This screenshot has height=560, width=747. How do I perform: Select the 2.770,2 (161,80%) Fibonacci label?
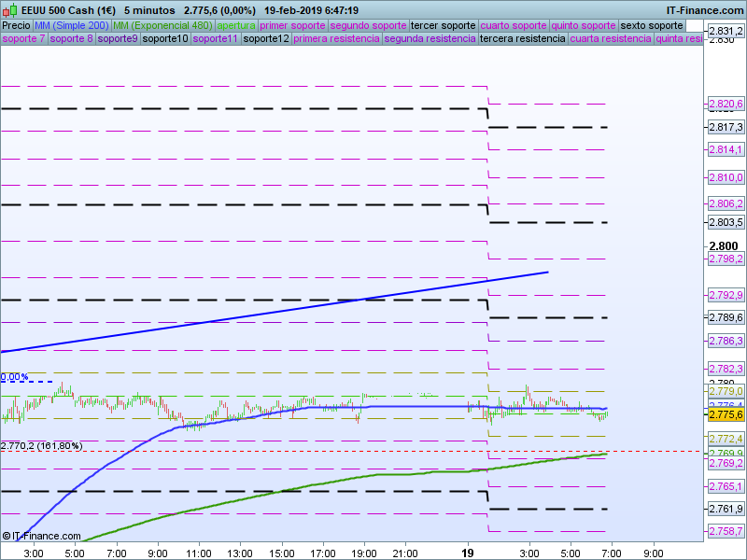[x=42, y=446]
